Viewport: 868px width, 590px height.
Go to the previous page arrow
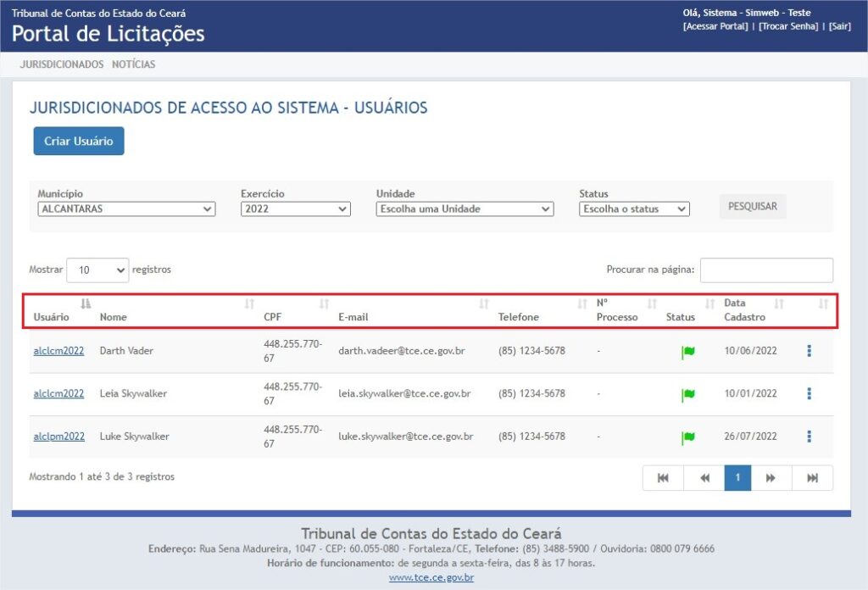[704, 478]
